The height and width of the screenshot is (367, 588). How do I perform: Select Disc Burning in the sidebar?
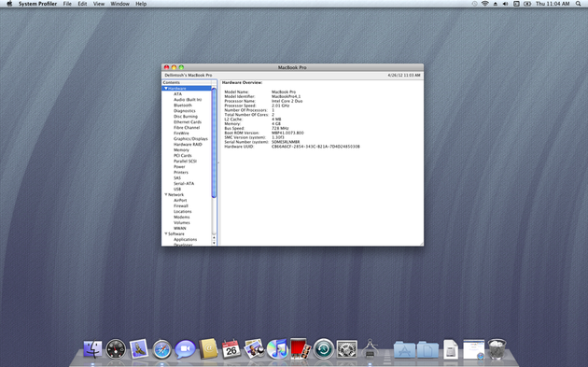point(185,117)
